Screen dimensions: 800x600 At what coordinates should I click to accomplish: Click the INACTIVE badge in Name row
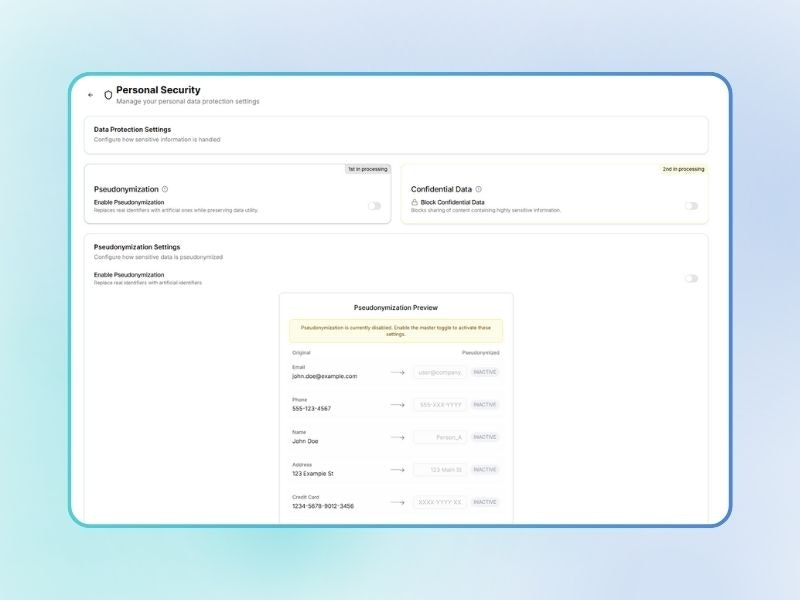(x=485, y=437)
